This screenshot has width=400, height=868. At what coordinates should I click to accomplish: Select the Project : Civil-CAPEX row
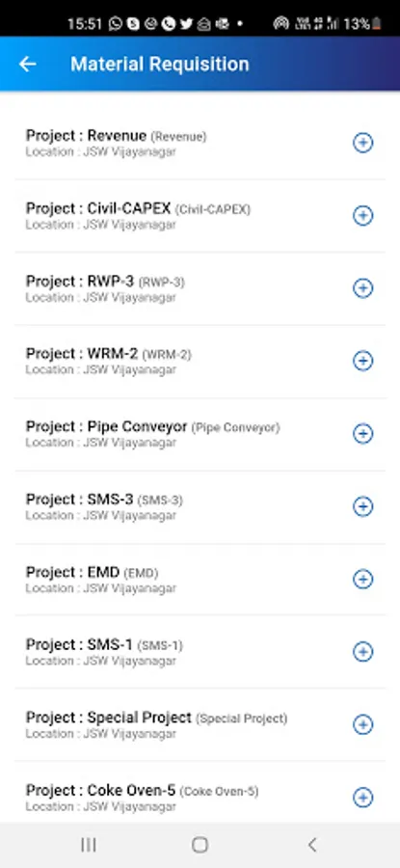click(x=200, y=216)
